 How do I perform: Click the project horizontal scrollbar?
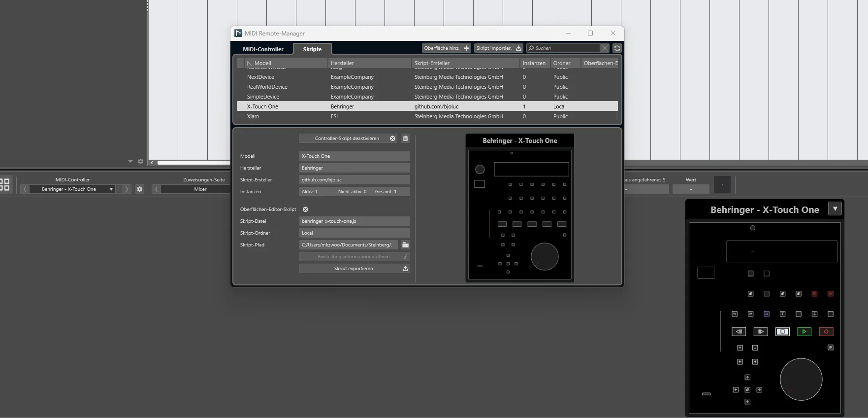pos(193,162)
